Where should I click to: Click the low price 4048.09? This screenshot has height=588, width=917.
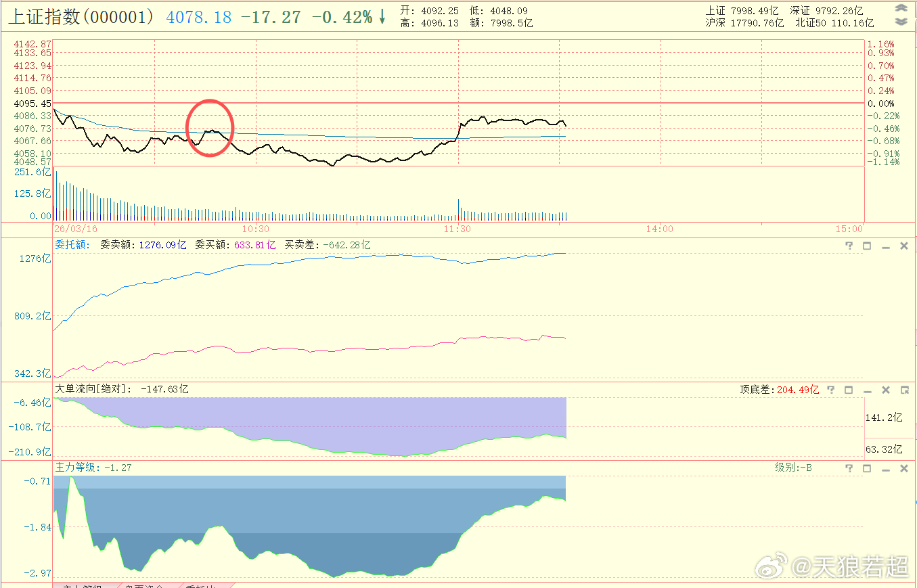508,11
